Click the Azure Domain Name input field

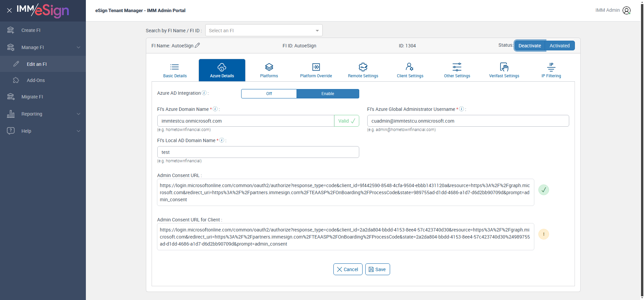pos(246,121)
